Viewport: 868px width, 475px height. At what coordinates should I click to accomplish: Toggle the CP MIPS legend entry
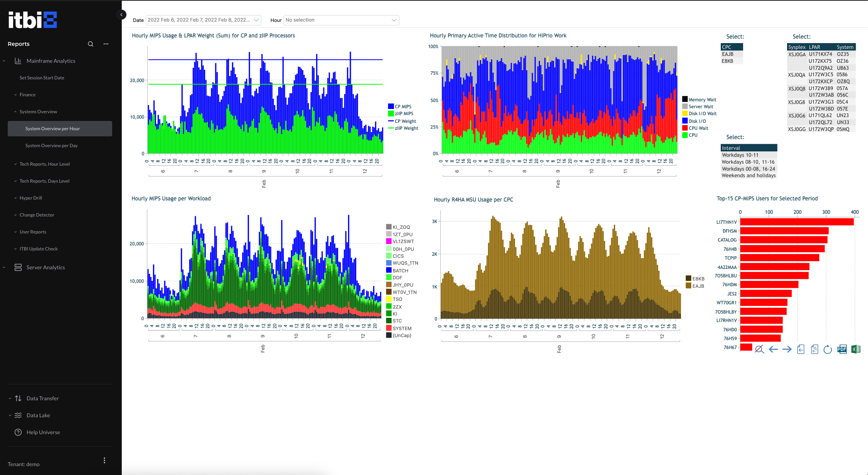[x=403, y=107]
